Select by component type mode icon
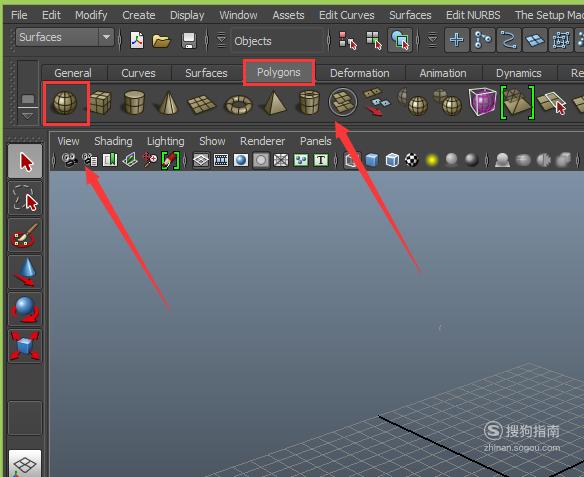 click(400, 40)
